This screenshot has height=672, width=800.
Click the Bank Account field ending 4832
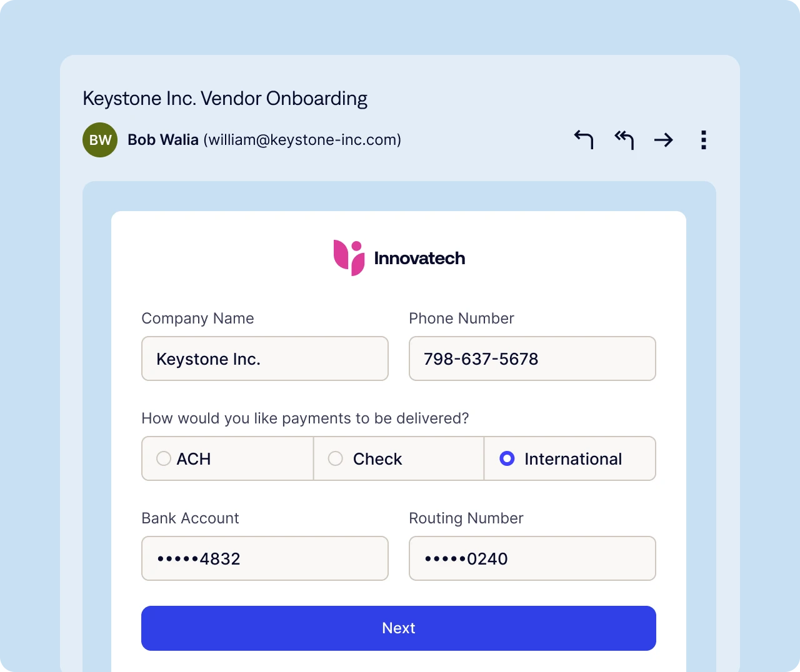[265, 559]
